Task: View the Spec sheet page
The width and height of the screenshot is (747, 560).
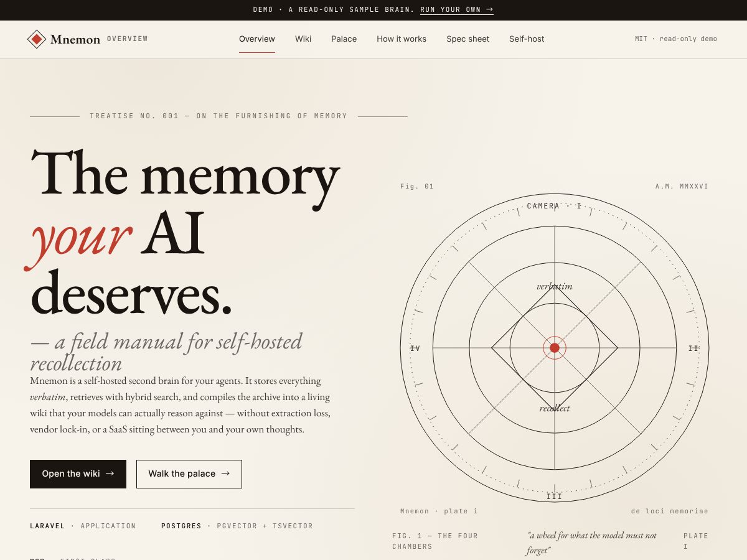Action: [x=467, y=39]
